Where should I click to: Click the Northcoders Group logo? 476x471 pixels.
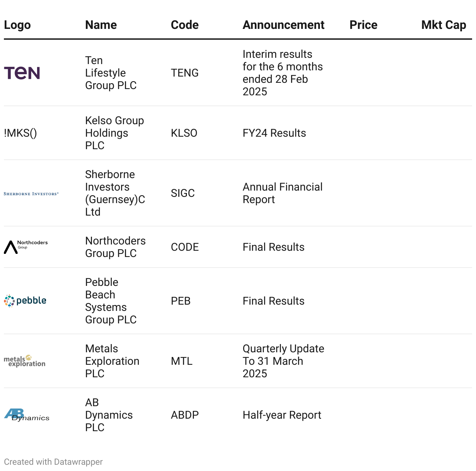[x=26, y=247]
